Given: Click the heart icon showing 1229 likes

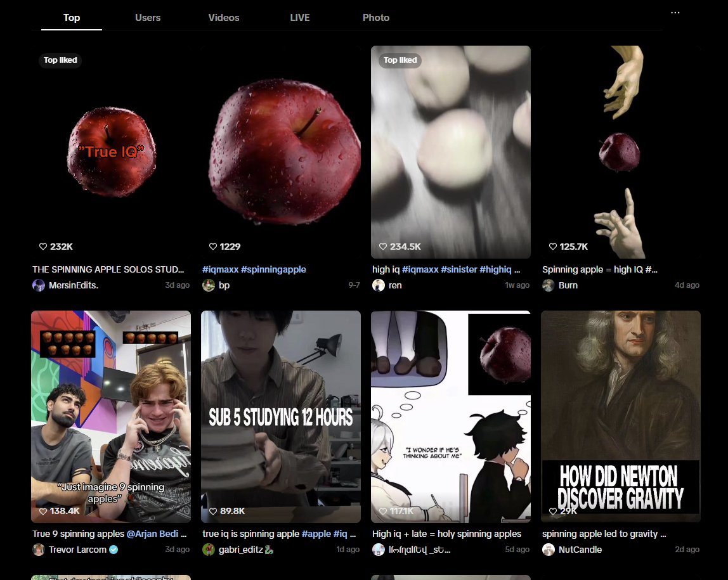Looking at the screenshot, I should [x=213, y=247].
